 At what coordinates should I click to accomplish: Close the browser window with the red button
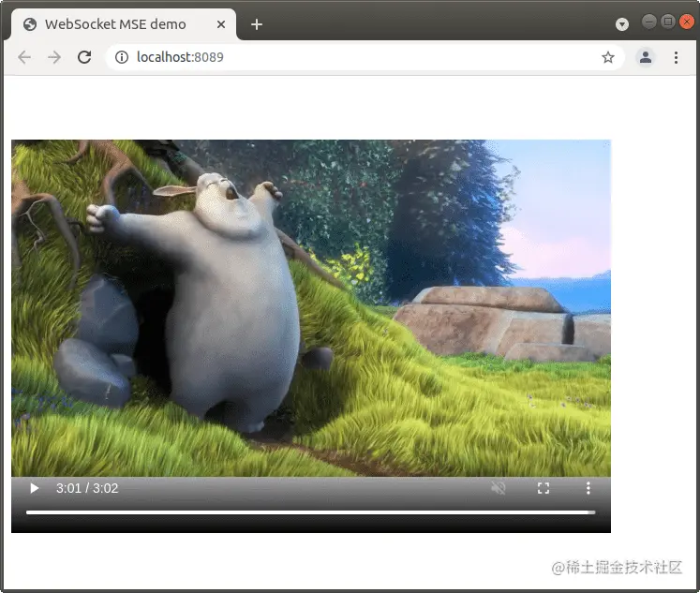687,22
